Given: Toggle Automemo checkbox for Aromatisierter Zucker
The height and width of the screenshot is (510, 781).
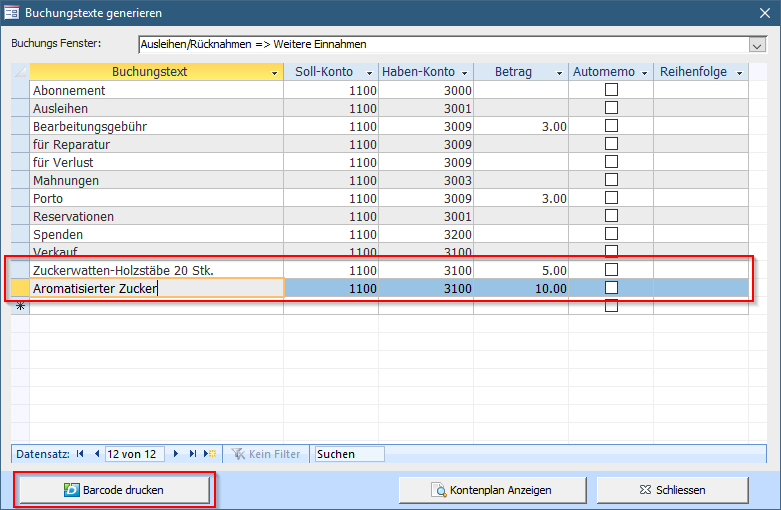Looking at the screenshot, I should click(x=611, y=287).
